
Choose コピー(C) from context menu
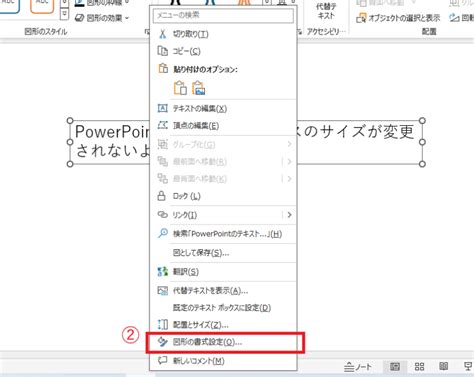pyautogui.click(x=223, y=51)
